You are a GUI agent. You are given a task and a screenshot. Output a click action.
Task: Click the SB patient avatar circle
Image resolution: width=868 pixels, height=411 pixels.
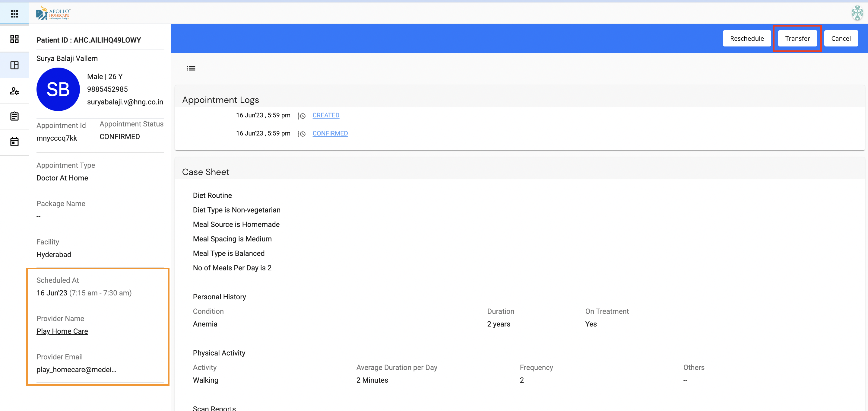[58, 89]
